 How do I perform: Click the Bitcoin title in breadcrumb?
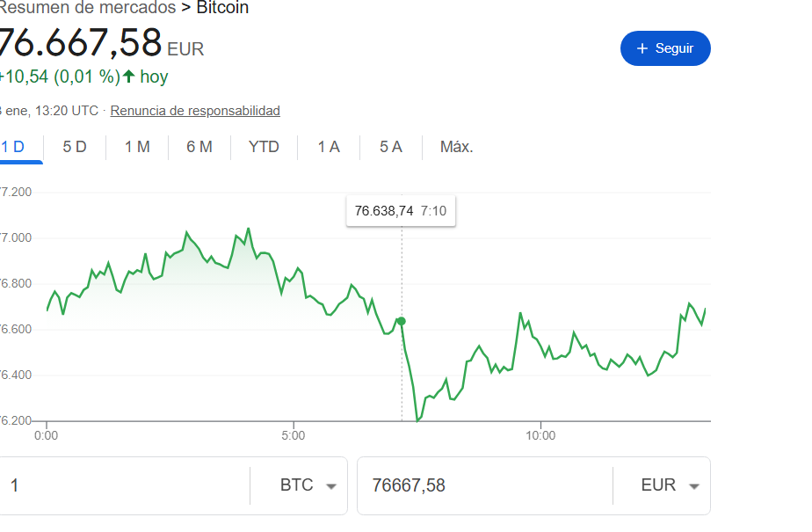click(222, 8)
